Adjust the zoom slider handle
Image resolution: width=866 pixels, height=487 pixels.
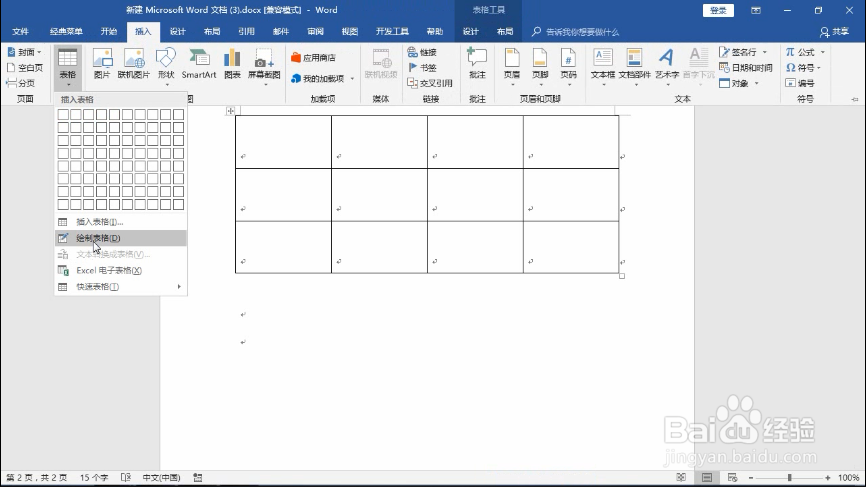pyautogui.click(x=789, y=478)
